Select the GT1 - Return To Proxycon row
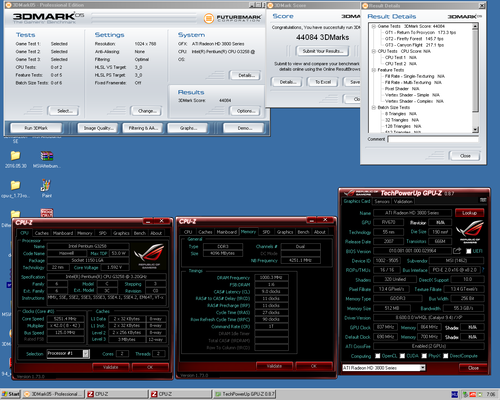This screenshot has width=500, height=400. [x=420, y=32]
